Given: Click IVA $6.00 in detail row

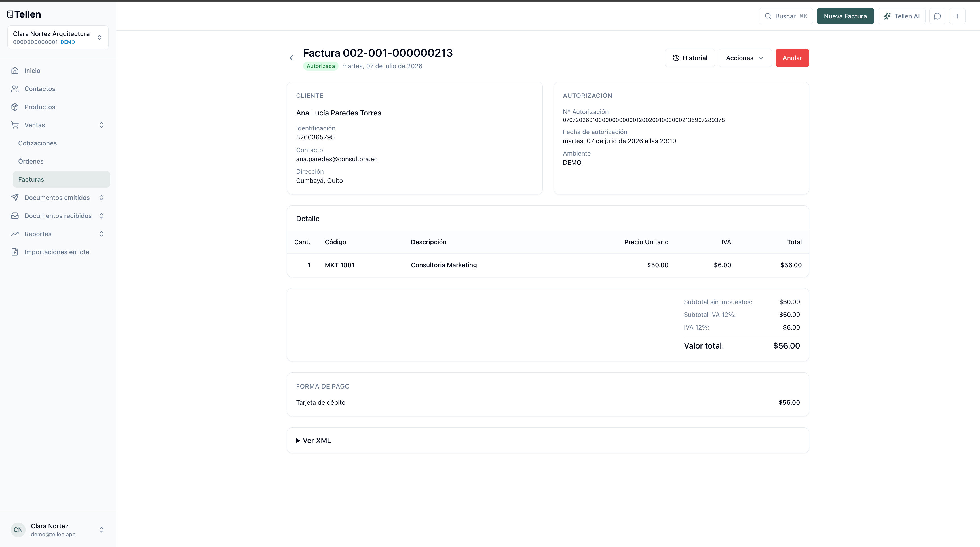Looking at the screenshot, I should click(723, 265).
